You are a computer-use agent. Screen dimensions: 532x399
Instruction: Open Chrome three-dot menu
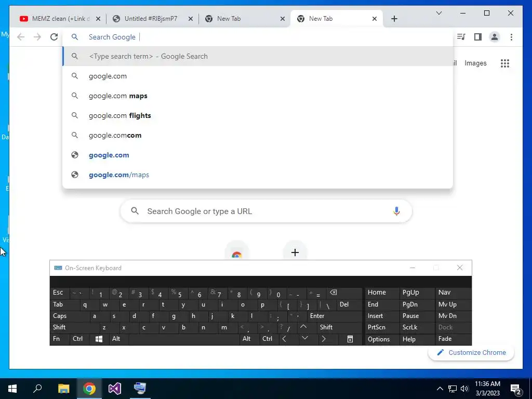tap(511, 37)
